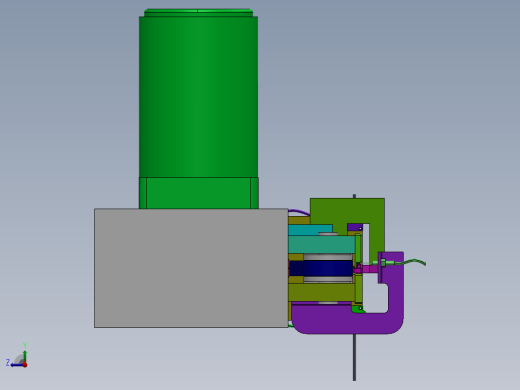Select the magenta connector part
The height and width of the screenshot is (390, 520).
[x=366, y=269]
